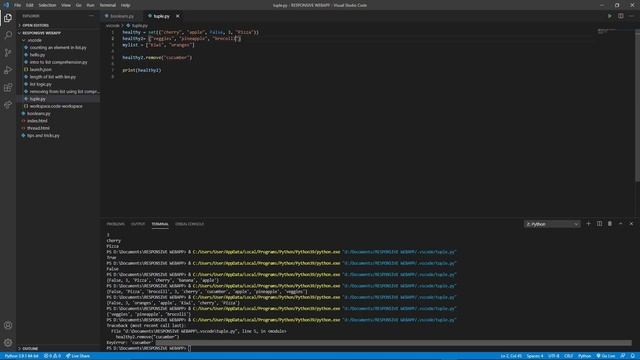
Task: Open the Extensions view
Action: pyautogui.click(x=8, y=87)
